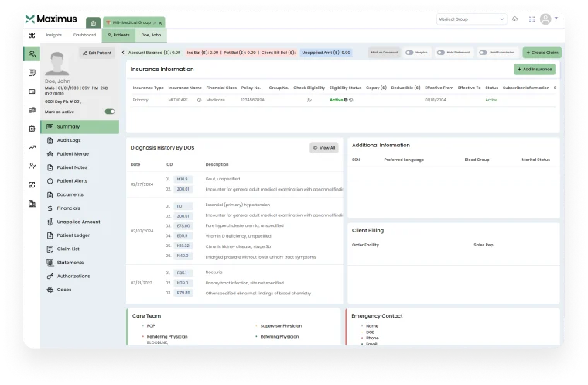
Task: Click the info icon beside MEDICARE
Action: [x=199, y=100]
